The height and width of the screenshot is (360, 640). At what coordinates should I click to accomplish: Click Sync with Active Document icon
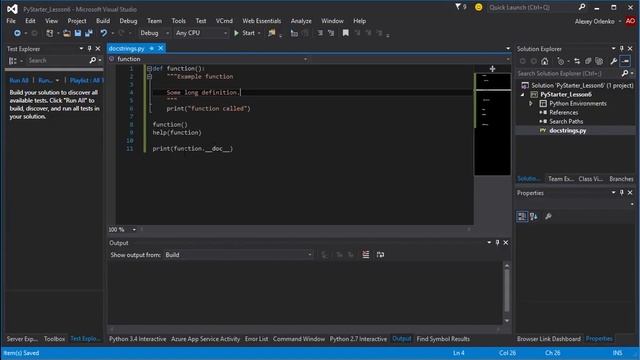[x=577, y=61]
